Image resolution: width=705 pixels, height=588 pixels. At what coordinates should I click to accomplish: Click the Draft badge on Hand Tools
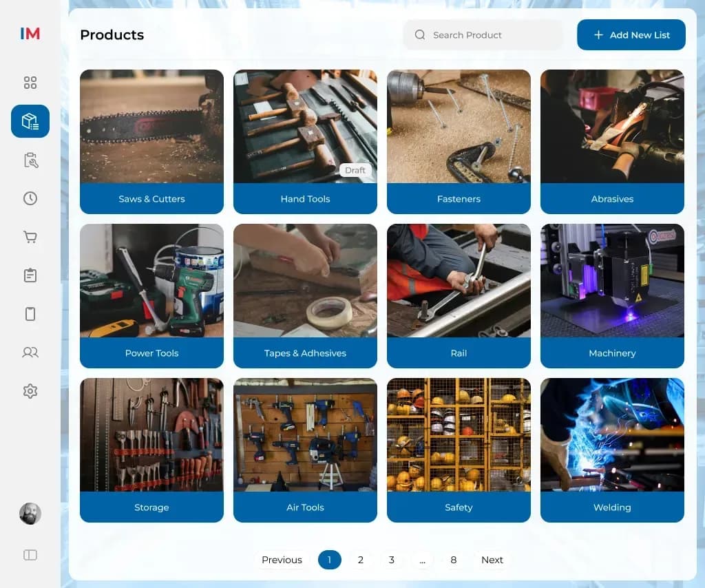(355, 170)
